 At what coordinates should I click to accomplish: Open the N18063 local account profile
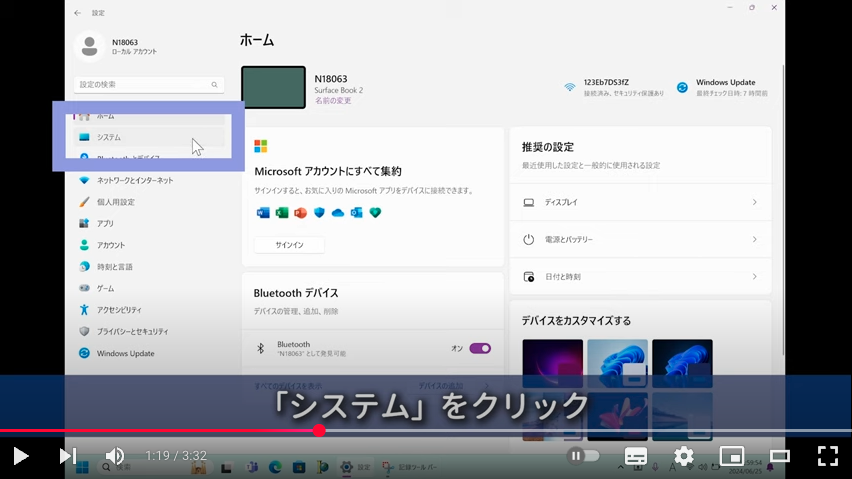pos(117,47)
